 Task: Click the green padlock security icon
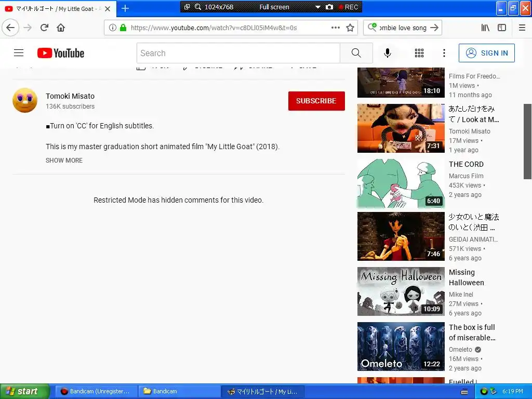[x=123, y=28]
